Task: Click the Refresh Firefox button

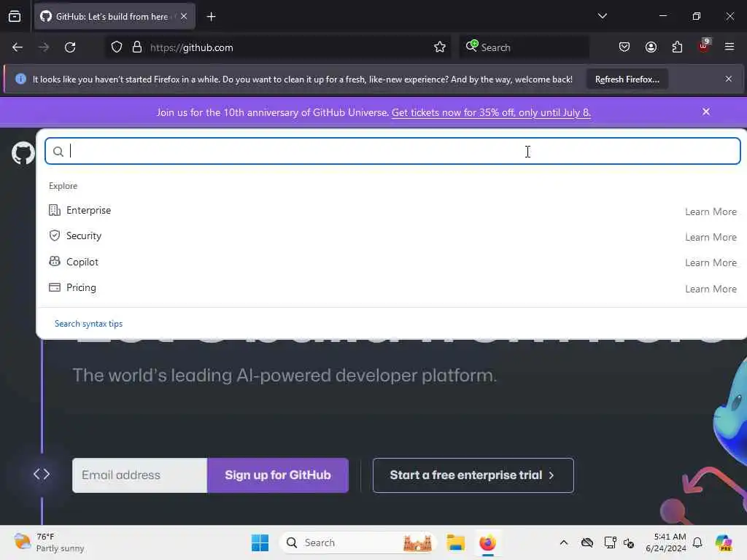Action: (x=627, y=79)
